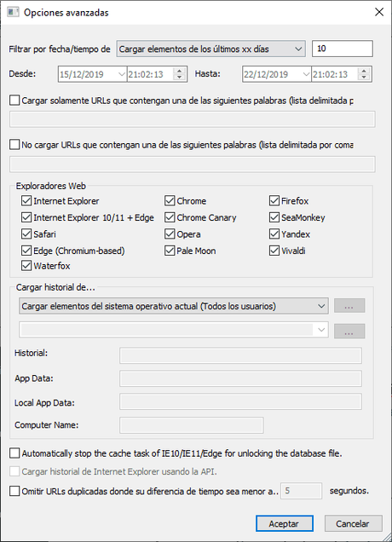Click the days number field showing 10
Screen dimensions: 392x542
click(x=343, y=49)
